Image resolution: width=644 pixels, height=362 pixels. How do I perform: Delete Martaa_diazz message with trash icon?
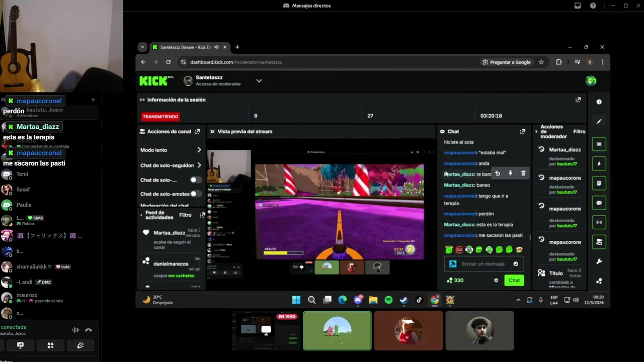[523, 173]
